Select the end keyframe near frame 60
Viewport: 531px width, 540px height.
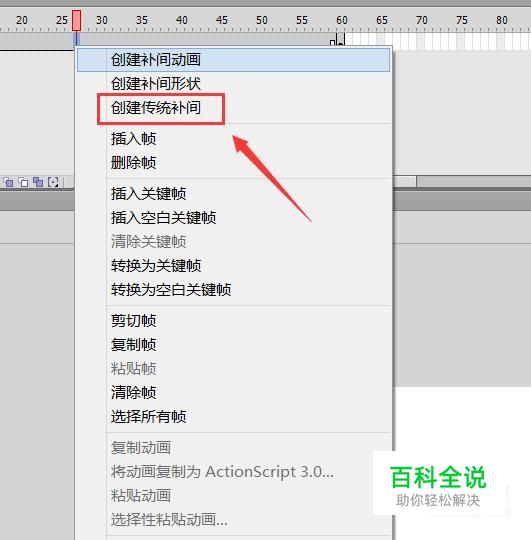(341, 40)
